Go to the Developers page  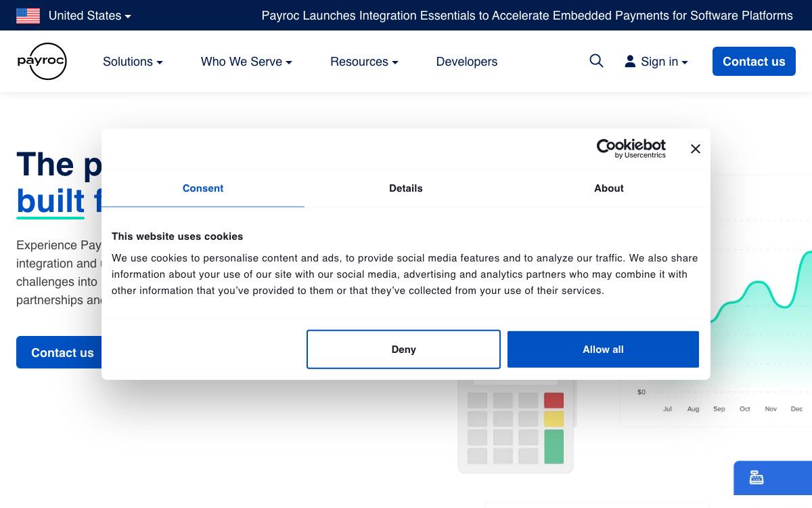pyautogui.click(x=467, y=62)
